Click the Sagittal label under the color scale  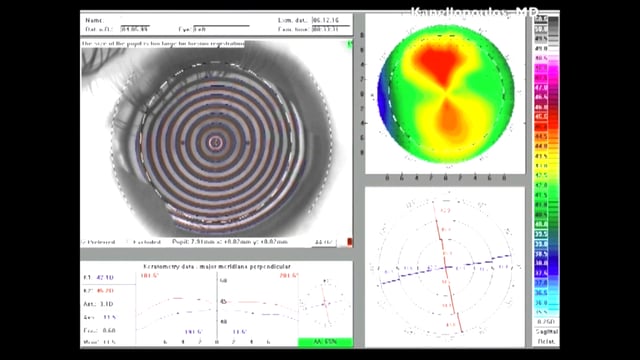tap(547, 331)
